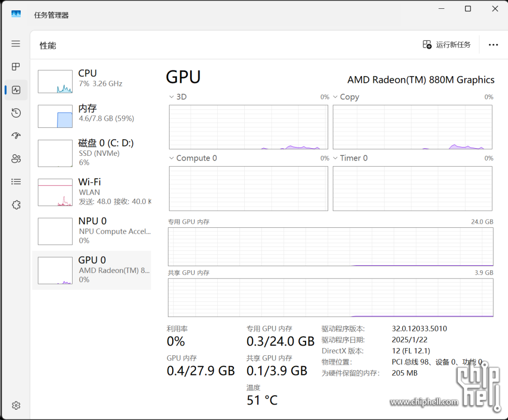The height and width of the screenshot is (420, 508).
Task: Select the NPU 0 performance item
Action: coord(92,231)
